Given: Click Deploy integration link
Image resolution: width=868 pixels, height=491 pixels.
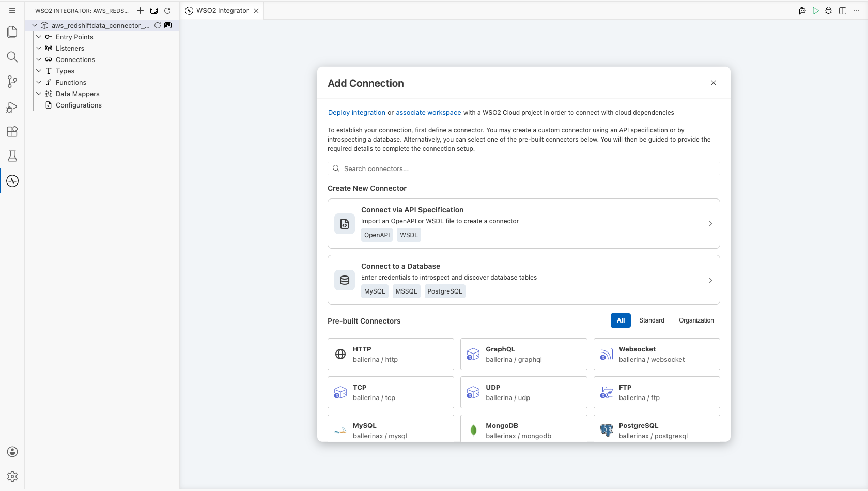Looking at the screenshot, I should tap(357, 113).
